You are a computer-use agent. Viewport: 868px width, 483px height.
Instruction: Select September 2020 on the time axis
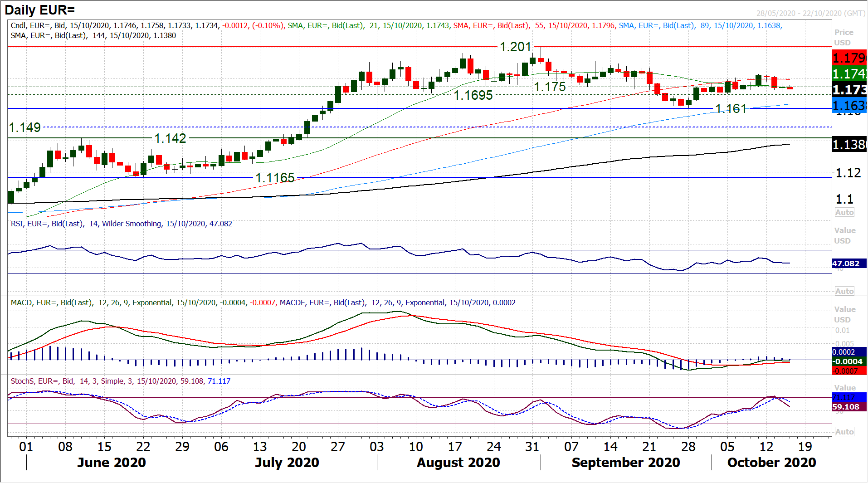[x=625, y=463]
